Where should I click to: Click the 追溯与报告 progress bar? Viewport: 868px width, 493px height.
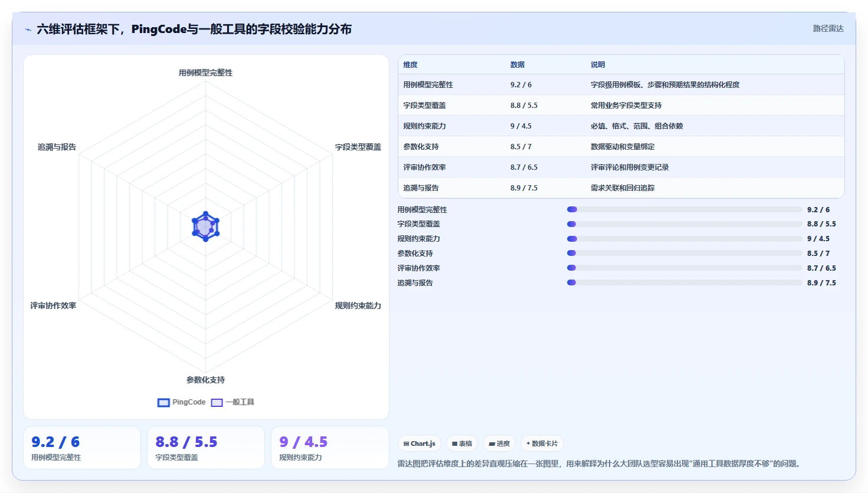coord(684,283)
